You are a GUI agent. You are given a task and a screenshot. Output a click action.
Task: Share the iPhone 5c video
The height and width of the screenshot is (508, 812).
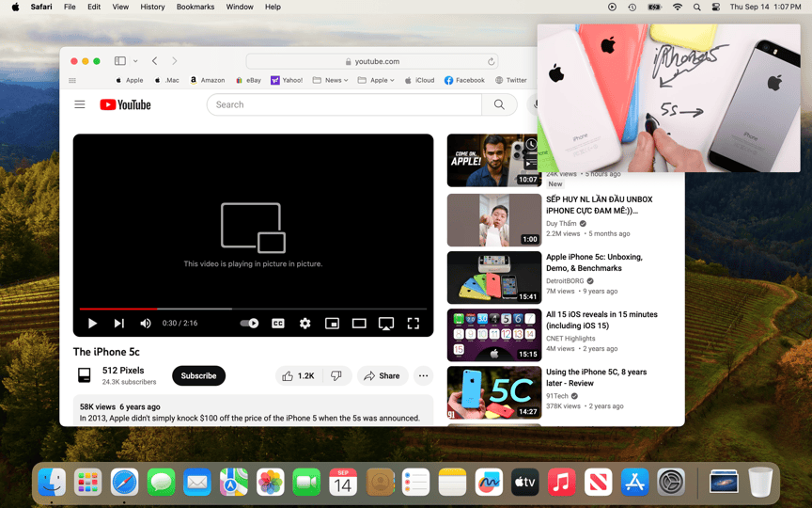tap(383, 375)
